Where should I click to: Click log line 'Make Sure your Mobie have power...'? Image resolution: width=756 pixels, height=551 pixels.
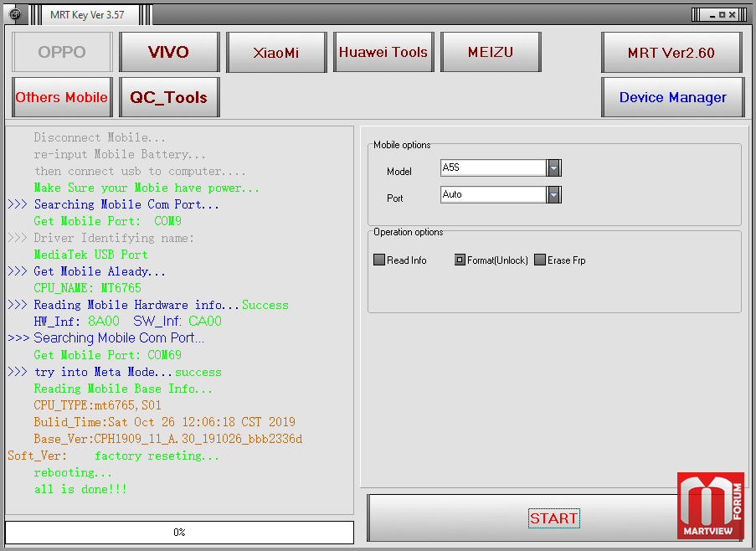pos(147,188)
